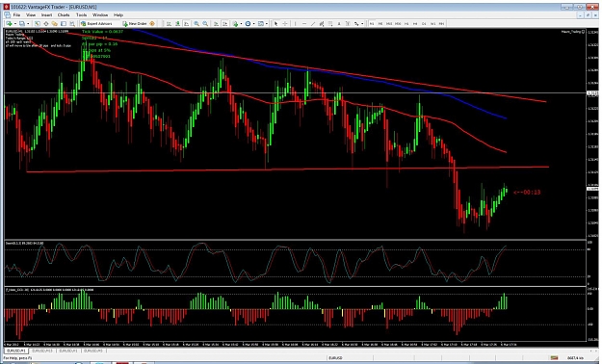Switch chart to candlestick style
Screen dimensions: 602x364
[178, 23]
